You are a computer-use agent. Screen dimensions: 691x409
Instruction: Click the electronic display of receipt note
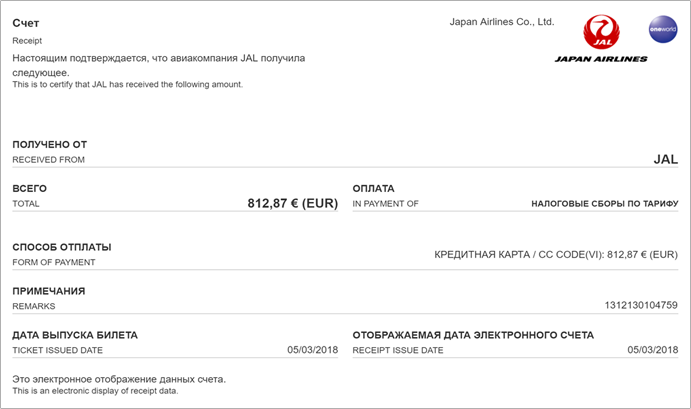coord(118,379)
